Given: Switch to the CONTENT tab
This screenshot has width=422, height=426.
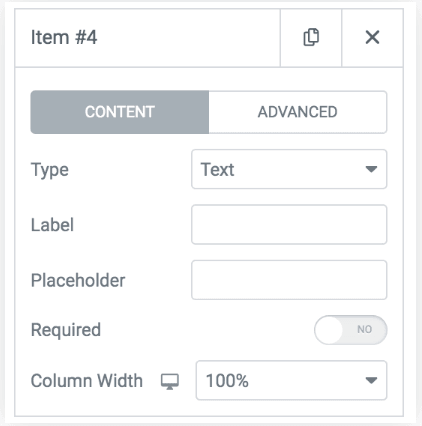Looking at the screenshot, I should (120, 112).
